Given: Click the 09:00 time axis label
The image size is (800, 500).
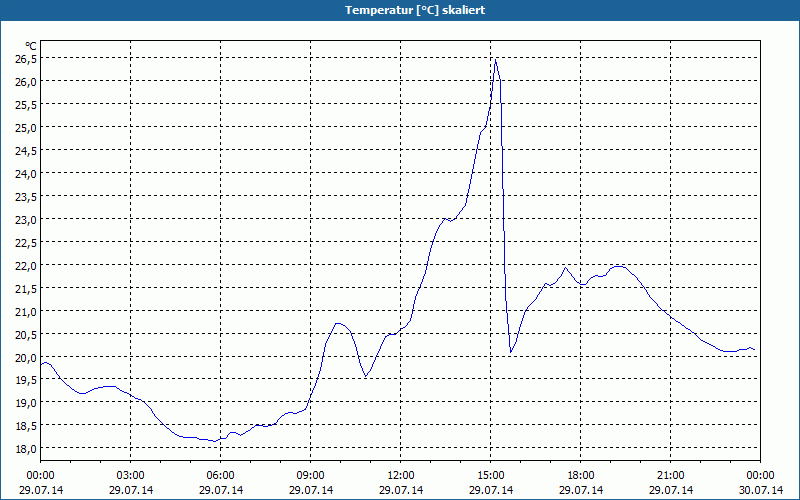Looking at the screenshot, I should point(310,476).
